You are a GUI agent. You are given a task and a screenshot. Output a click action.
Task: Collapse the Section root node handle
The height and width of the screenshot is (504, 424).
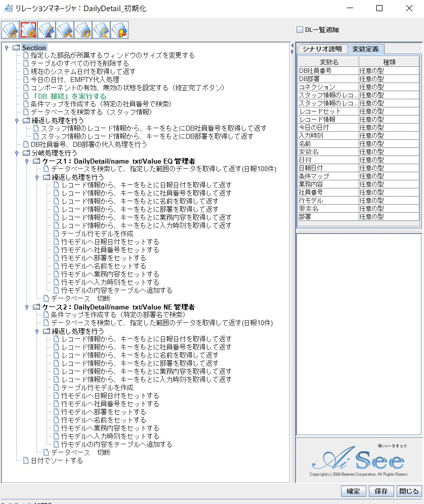[x=7, y=48]
